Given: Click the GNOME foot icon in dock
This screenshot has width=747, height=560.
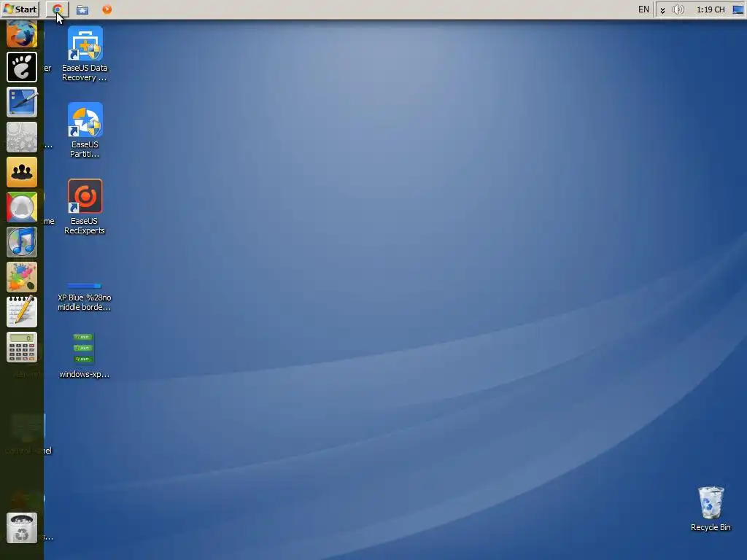Looking at the screenshot, I should coord(22,67).
